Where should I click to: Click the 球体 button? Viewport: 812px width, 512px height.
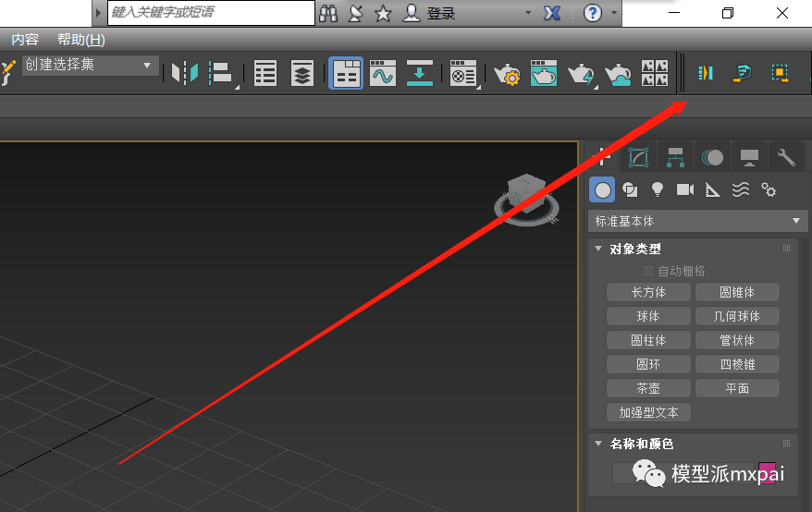pos(648,316)
